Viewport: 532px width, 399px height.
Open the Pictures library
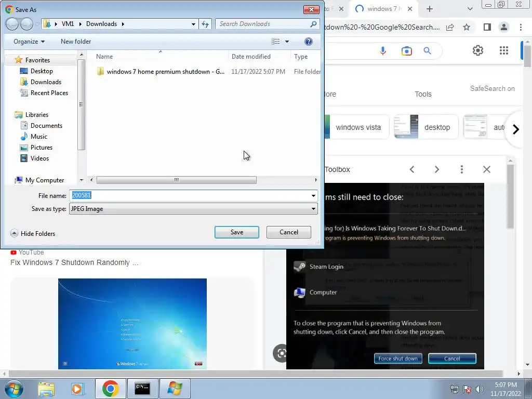coord(42,147)
